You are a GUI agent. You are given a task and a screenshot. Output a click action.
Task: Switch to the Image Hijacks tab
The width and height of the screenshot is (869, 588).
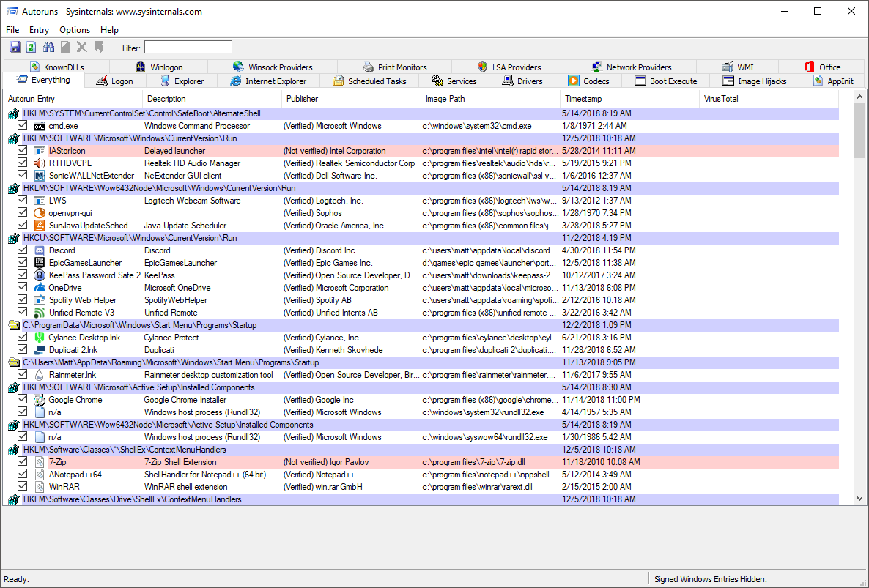click(755, 81)
